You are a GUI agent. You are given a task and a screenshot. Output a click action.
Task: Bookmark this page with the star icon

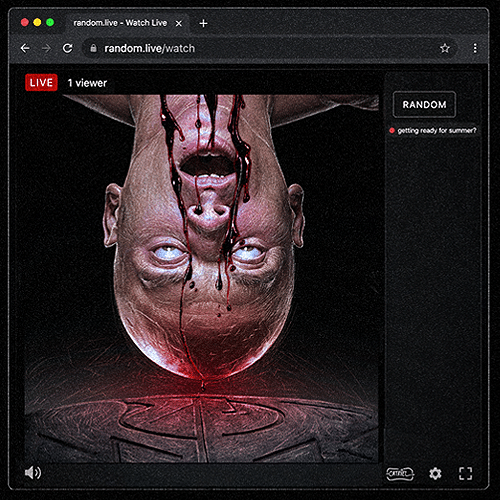tap(445, 48)
